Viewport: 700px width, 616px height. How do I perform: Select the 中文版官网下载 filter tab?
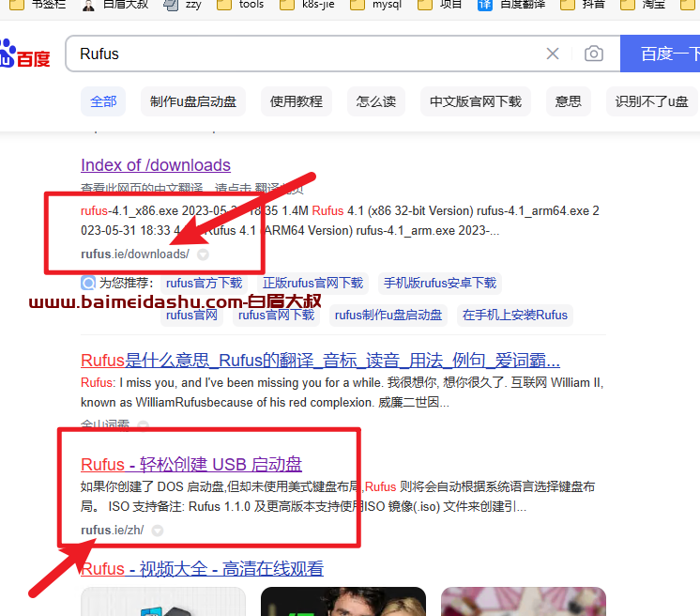point(476,101)
